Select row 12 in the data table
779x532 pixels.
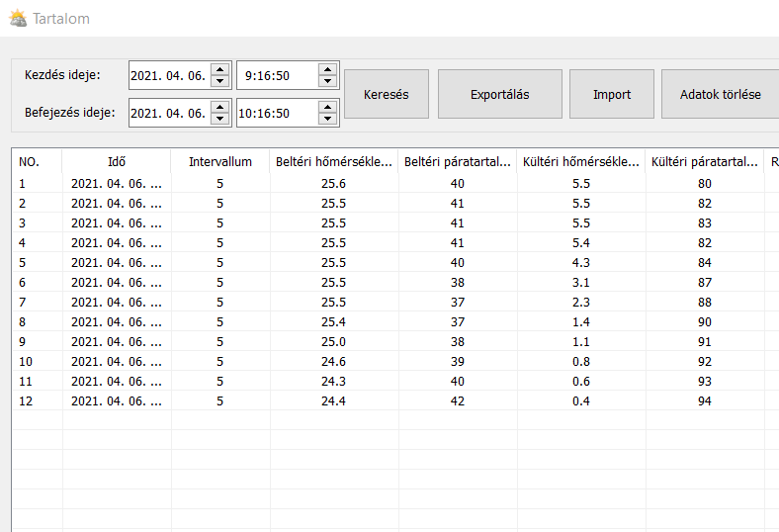click(333, 400)
